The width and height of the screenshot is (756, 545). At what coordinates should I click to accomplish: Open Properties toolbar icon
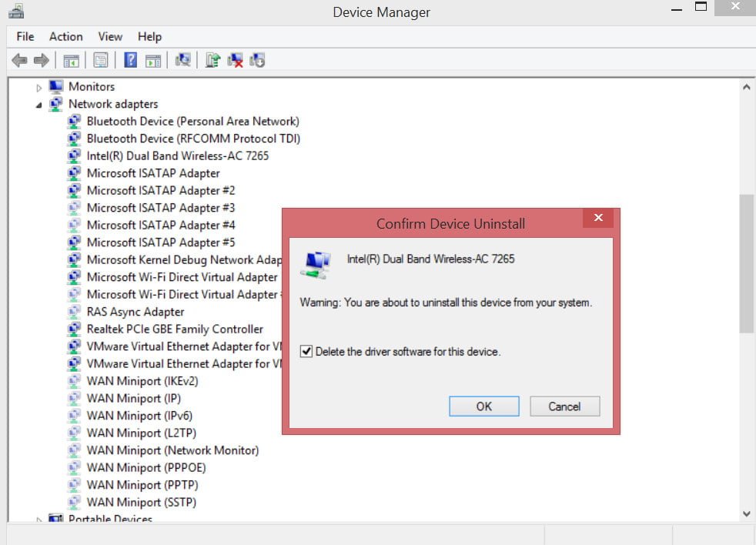101,60
